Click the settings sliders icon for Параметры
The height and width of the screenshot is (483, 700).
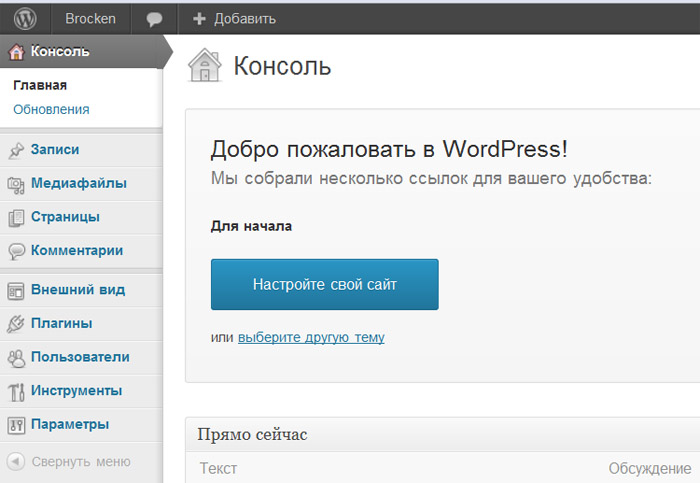(16, 425)
